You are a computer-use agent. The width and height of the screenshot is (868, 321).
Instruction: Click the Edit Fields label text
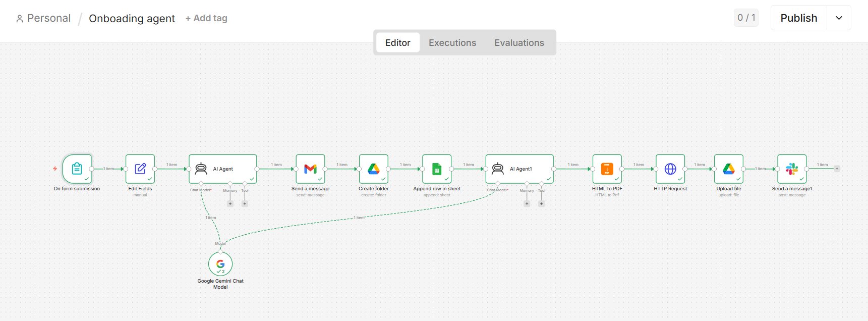click(140, 189)
